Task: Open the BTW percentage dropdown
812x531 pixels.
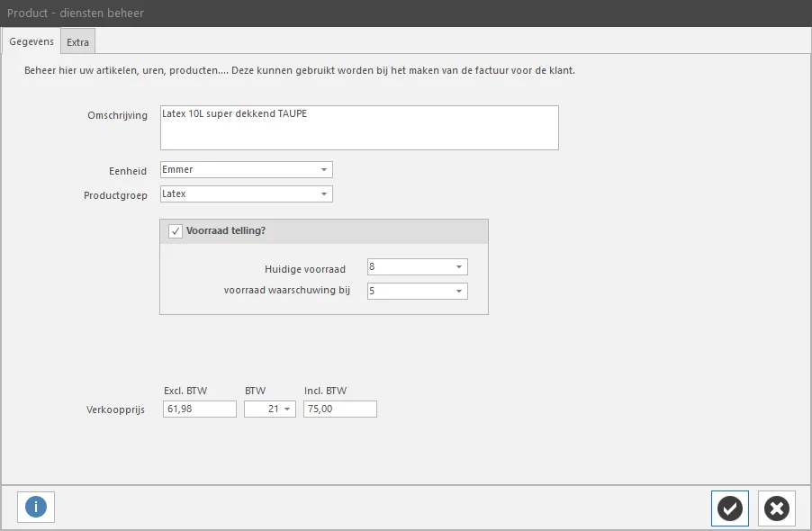Action: [x=287, y=409]
